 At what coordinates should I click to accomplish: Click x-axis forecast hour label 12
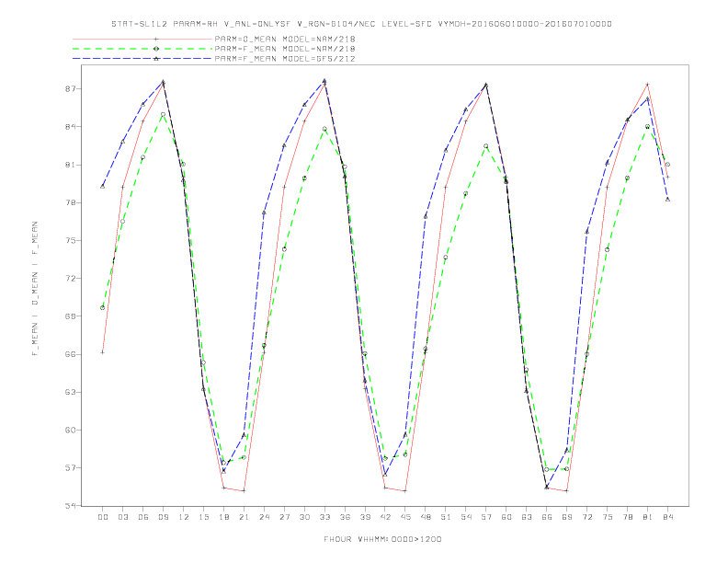click(x=184, y=517)
